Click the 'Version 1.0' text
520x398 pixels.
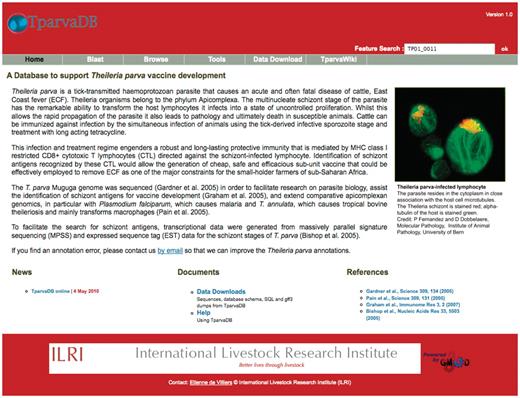point(499,14)
